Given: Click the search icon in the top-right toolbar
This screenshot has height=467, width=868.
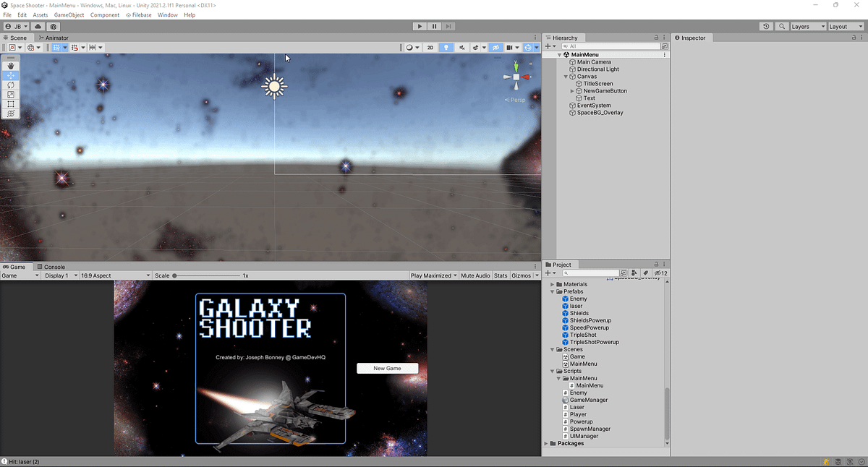Looking at the screenshot, I should 782,26.
